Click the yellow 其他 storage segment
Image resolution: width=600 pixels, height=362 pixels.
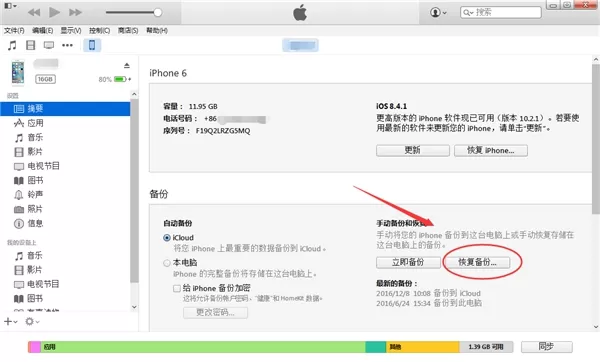point(422,347)
